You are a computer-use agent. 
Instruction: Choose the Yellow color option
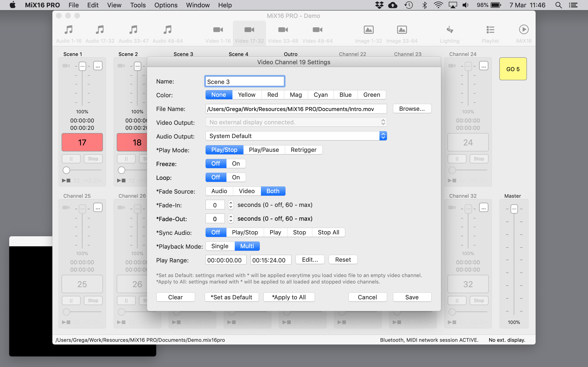pyautogui.click(x=246, y=95)
